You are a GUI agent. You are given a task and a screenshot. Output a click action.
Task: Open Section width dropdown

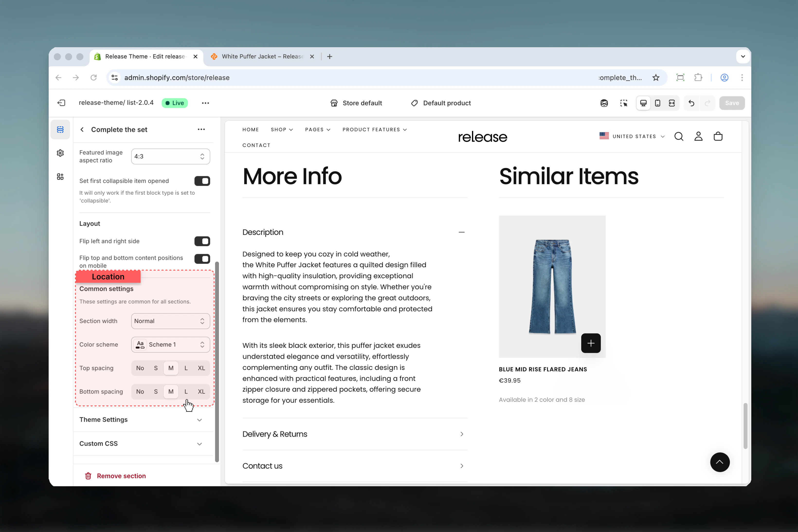coord(171,321)
